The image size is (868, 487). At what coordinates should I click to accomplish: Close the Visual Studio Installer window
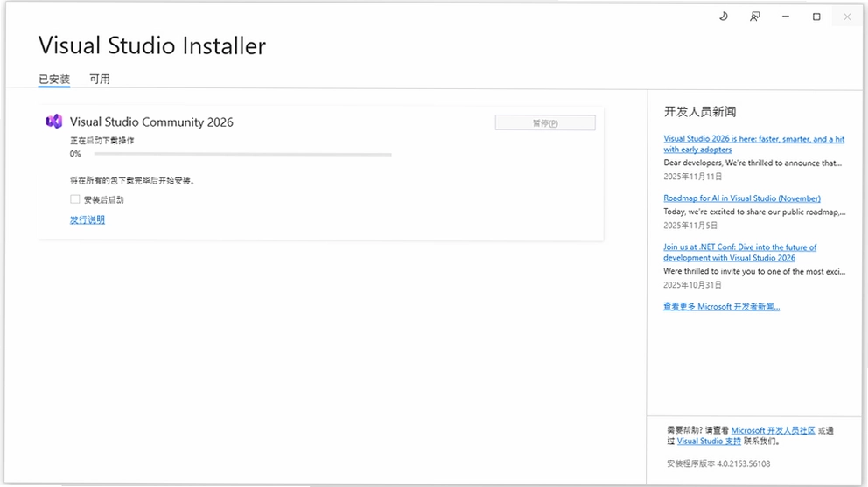[x=847, y=17]
